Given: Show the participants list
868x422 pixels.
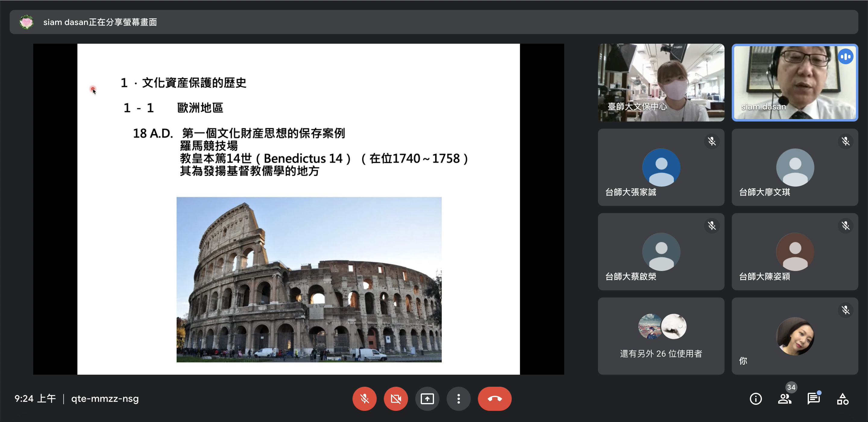Looking at the screenshot, I should pyautogui.click(x=785, y=399).
